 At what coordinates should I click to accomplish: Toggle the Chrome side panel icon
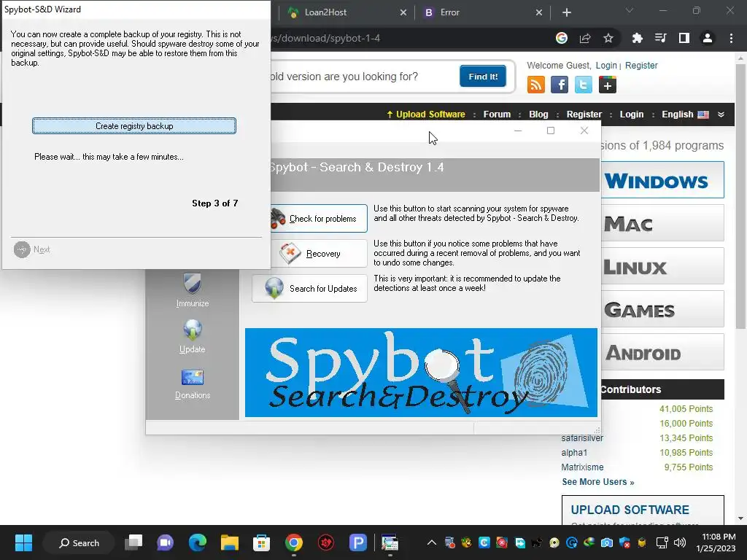684,38
